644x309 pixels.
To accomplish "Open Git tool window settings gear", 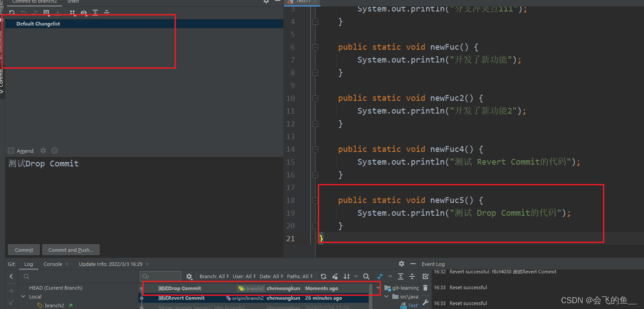I will tap(401, 264).
